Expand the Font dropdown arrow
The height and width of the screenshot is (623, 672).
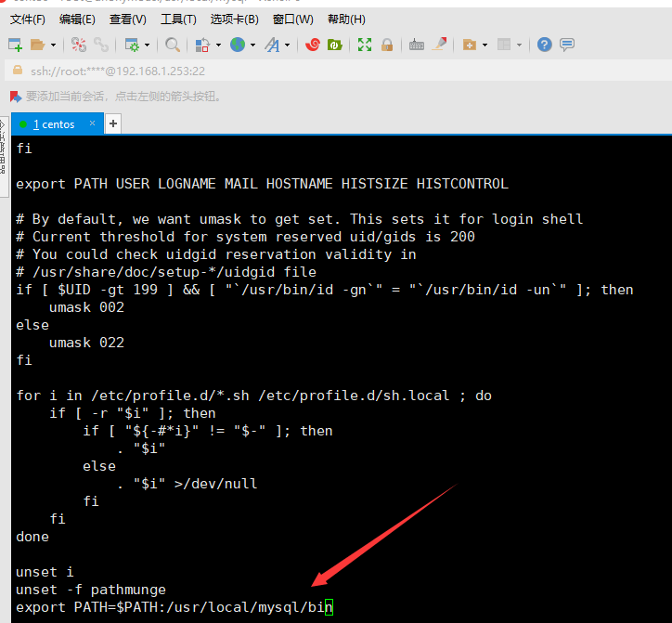pos(287,45)
